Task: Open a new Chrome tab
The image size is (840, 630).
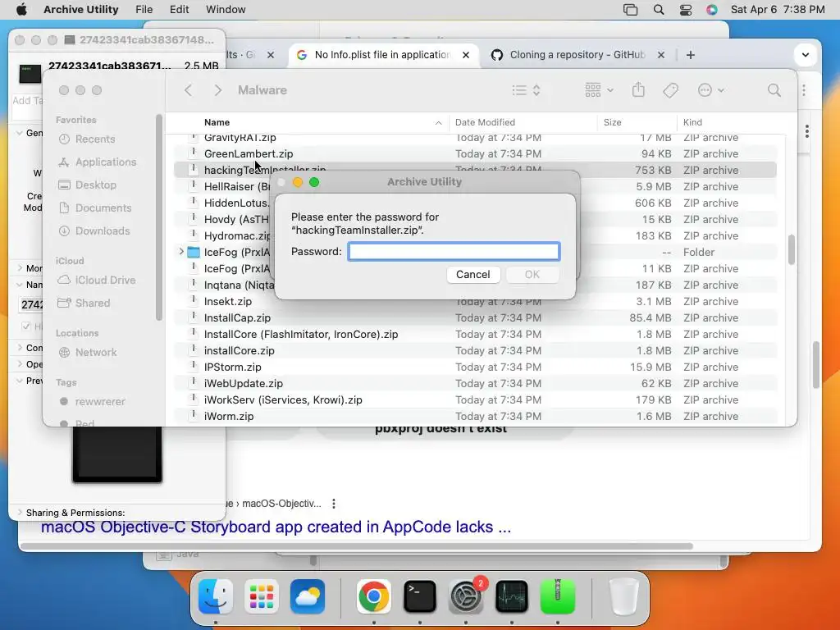Action: 691,55
